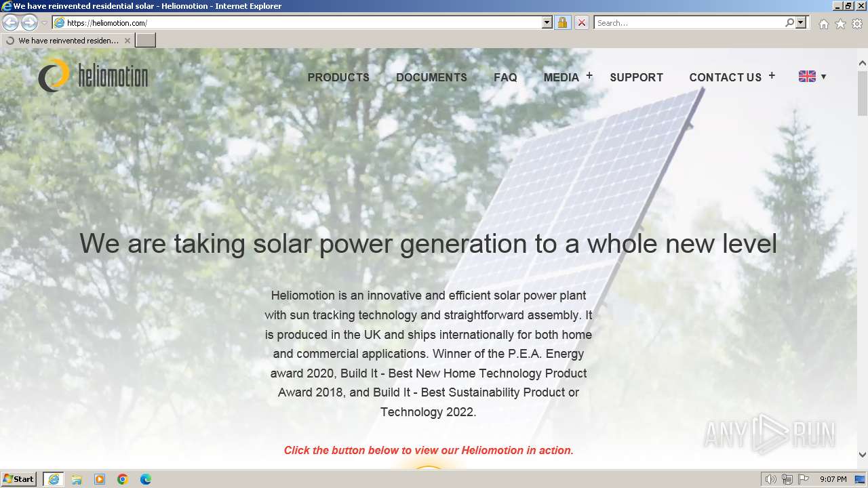The width and height of the screenshot is (868, 488).
Task: Open the MEDIA menu item
Action: pyautogui.click(x=561, y=77)
